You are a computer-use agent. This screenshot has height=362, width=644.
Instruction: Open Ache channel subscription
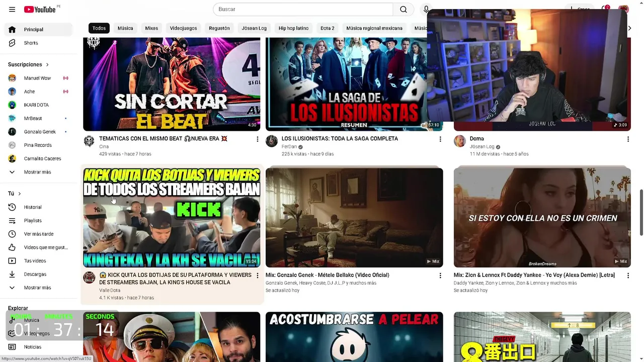point(38,92)
